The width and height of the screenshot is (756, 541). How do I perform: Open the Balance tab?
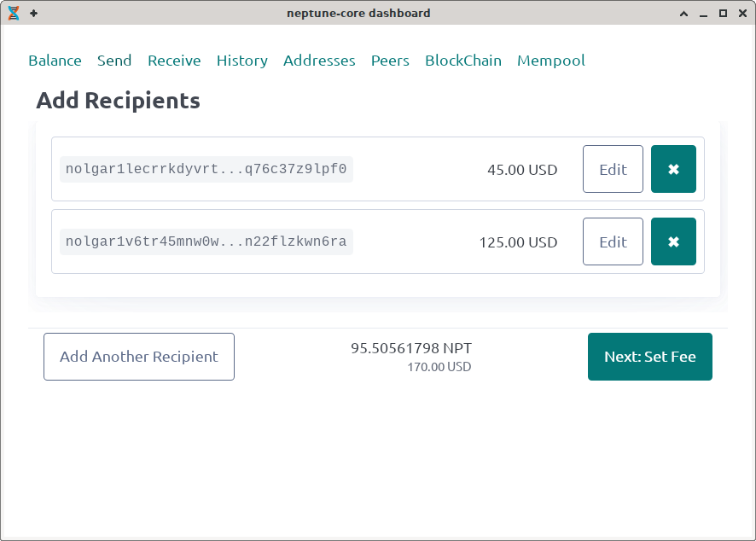(x=55, y=61)
